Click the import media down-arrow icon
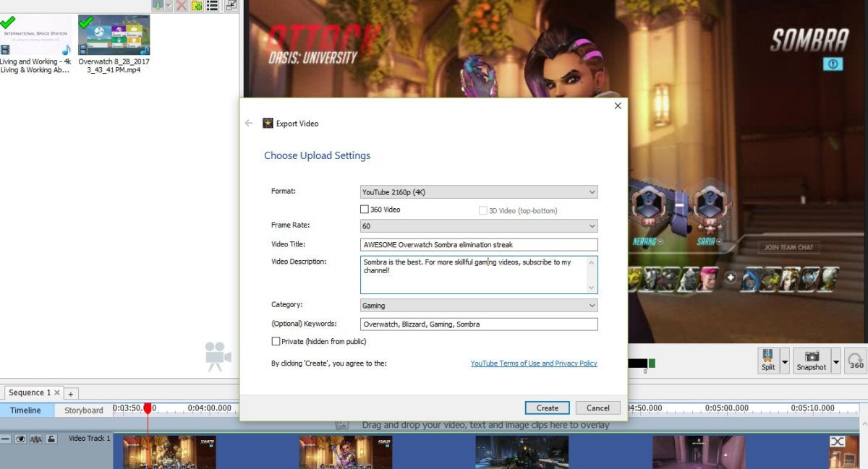Screen dimensions: 868x469 tap(158, 5)
